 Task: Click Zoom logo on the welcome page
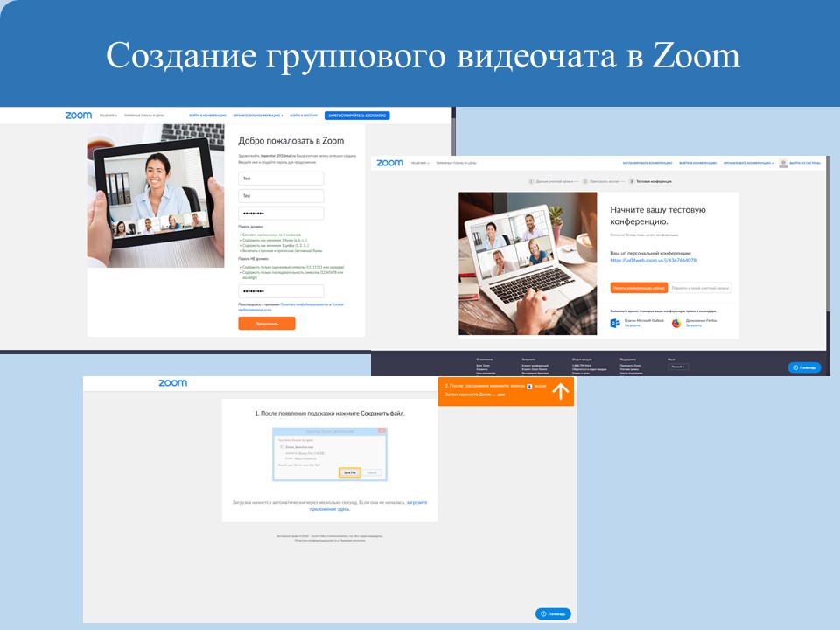pyautogui.click(x=79, y=115)
